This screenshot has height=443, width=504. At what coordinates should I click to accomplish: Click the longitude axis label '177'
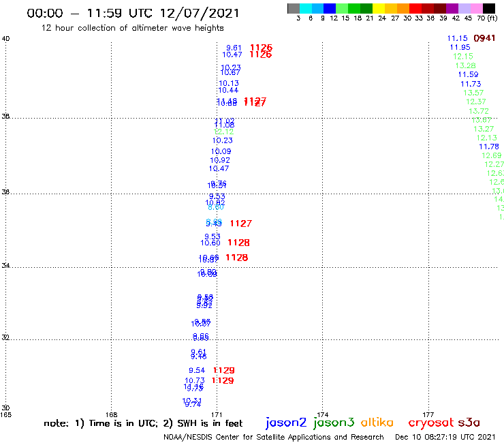click(x=428, y=414)
